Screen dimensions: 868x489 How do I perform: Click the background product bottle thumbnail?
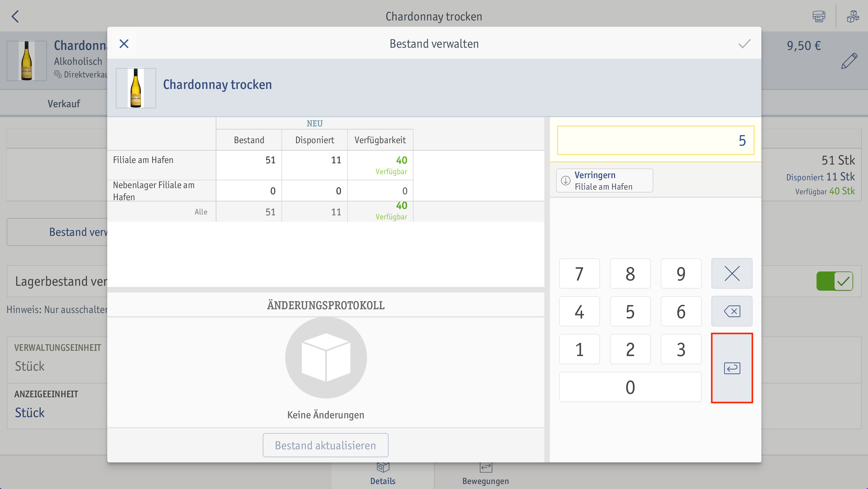pos(27,61)
